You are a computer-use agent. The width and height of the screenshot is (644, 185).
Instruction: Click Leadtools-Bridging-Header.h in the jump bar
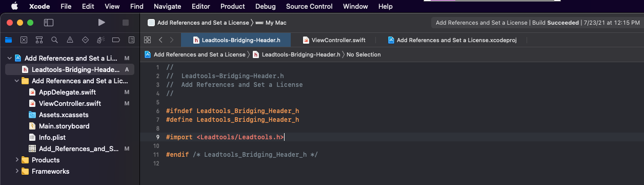point(296,54)
